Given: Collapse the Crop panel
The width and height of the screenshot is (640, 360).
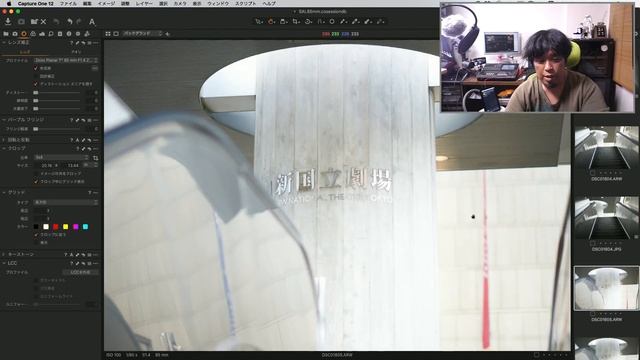Looking at the screenshot, I should [x=4, y=149].
